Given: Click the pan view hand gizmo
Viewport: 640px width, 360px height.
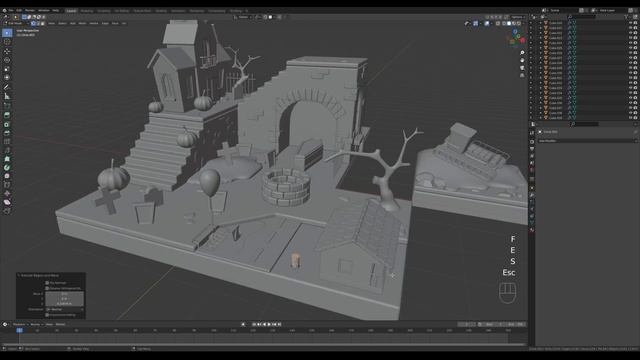Looking at the screenshot, I should tap(522, 60).
